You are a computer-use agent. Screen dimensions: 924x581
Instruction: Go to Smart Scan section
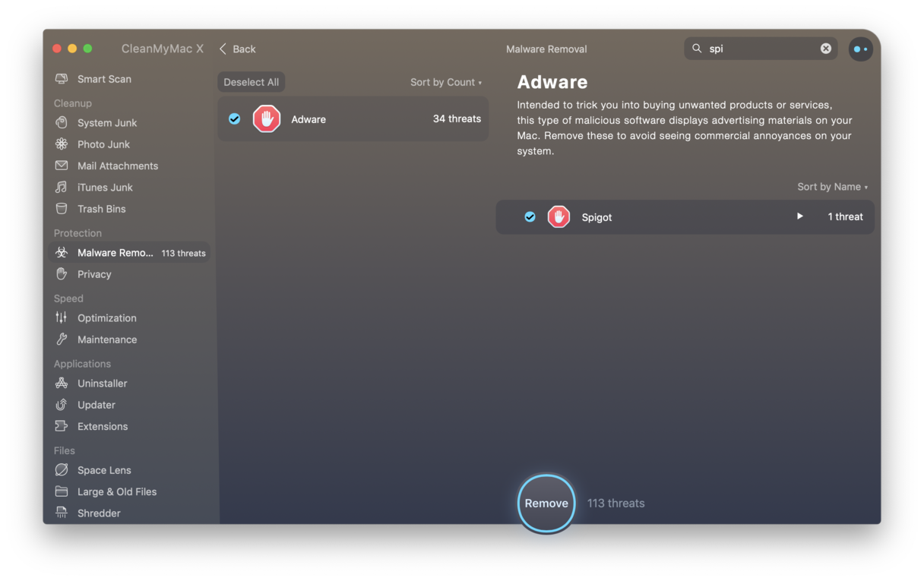pos(104,79)
